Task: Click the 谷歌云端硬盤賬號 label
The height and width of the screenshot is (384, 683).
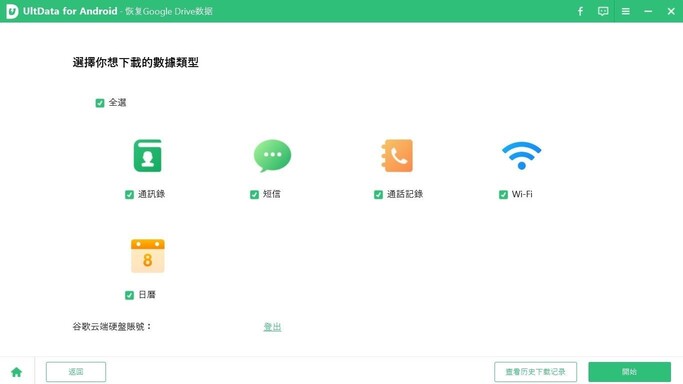Action: click(112, 327)
